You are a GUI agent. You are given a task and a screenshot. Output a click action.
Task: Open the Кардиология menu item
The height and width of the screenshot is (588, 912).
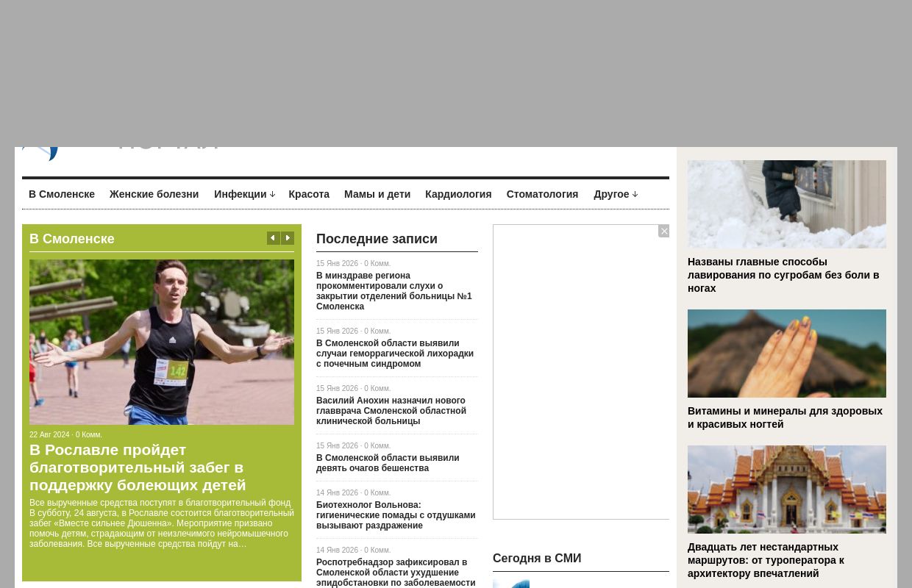pos(458,194)
